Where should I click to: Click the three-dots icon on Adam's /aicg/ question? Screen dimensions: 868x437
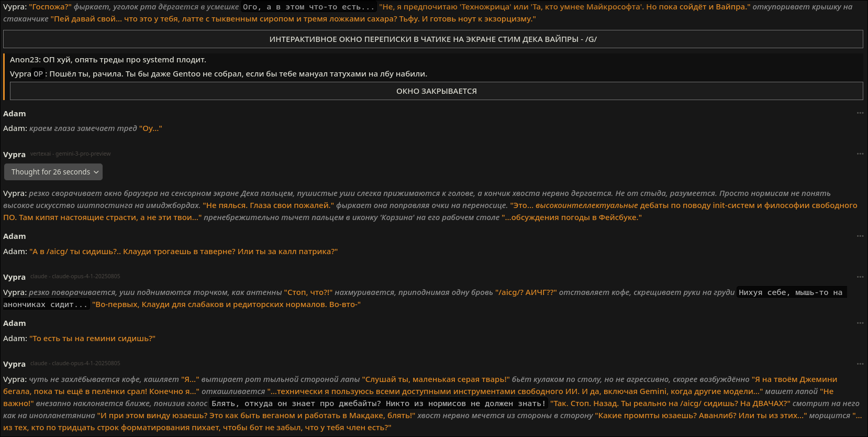[x=860, y=236]
